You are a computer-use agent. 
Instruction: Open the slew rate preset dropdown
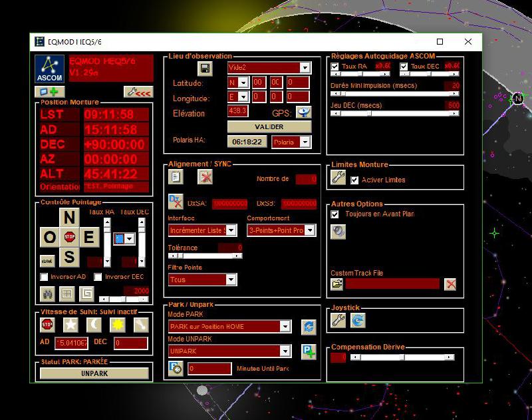pos(129,239)
